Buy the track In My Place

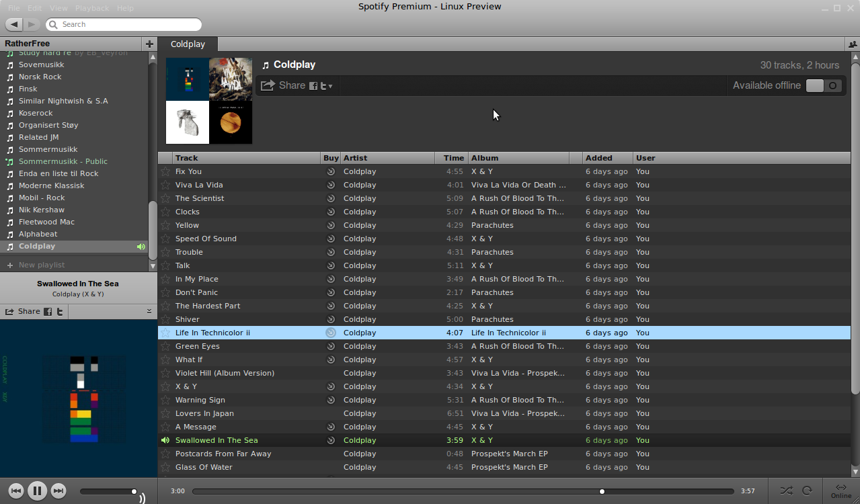(x=330, y=279)
